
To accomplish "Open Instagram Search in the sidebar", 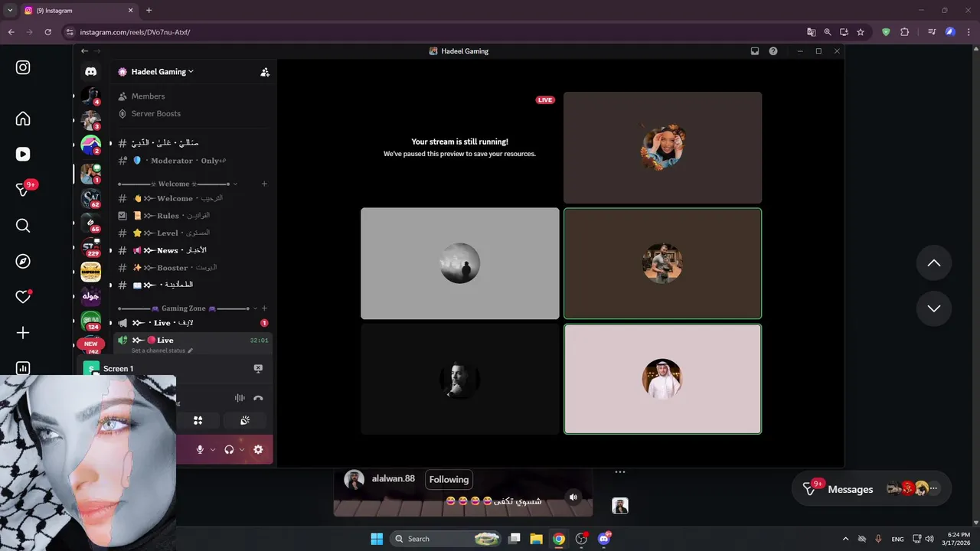I will [x=23, y=226].
